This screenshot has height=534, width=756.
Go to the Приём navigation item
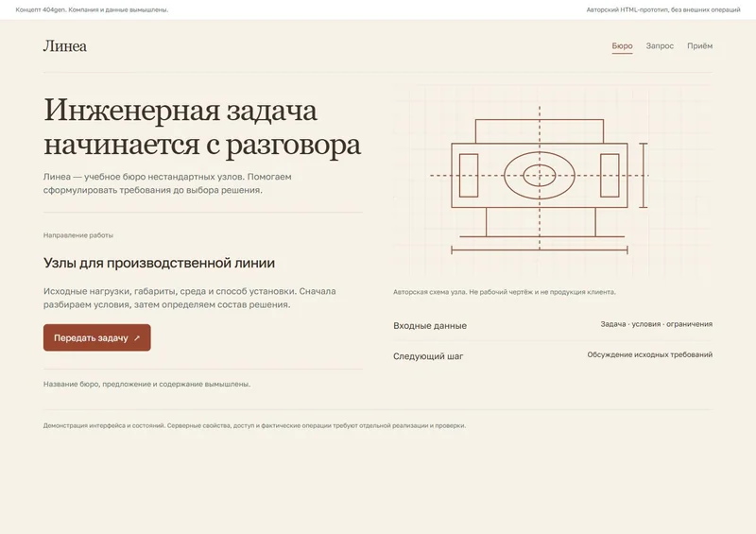point(699,45)
